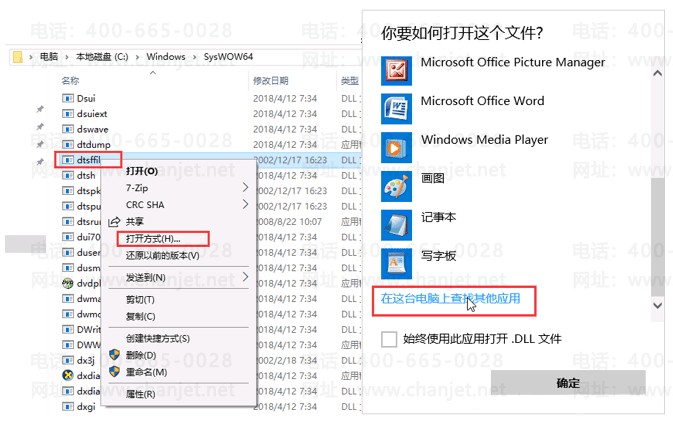Click the pin icon next to dtsffil row

click(40, 162)
